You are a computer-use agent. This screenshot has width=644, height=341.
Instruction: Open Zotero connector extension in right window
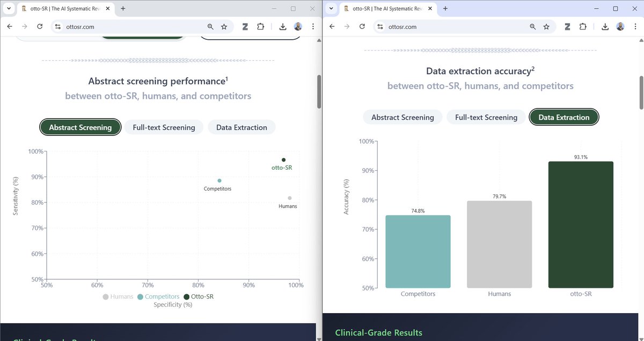point(567,27)
